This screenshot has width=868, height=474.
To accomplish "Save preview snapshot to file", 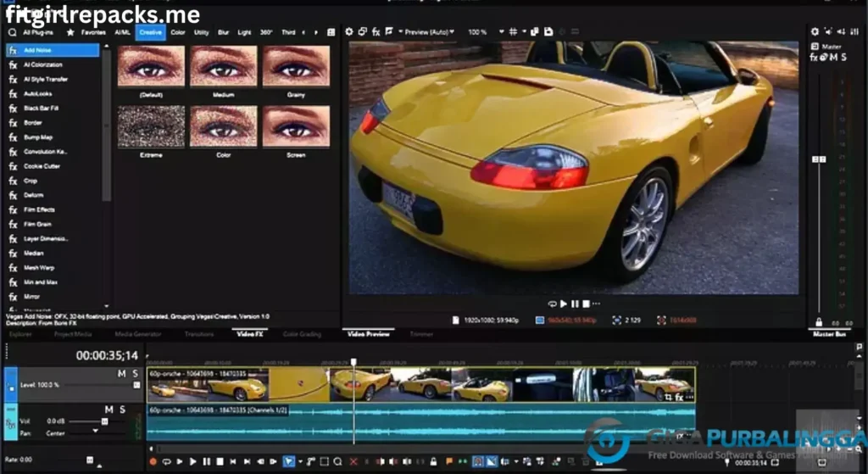I will pos(548,32).
